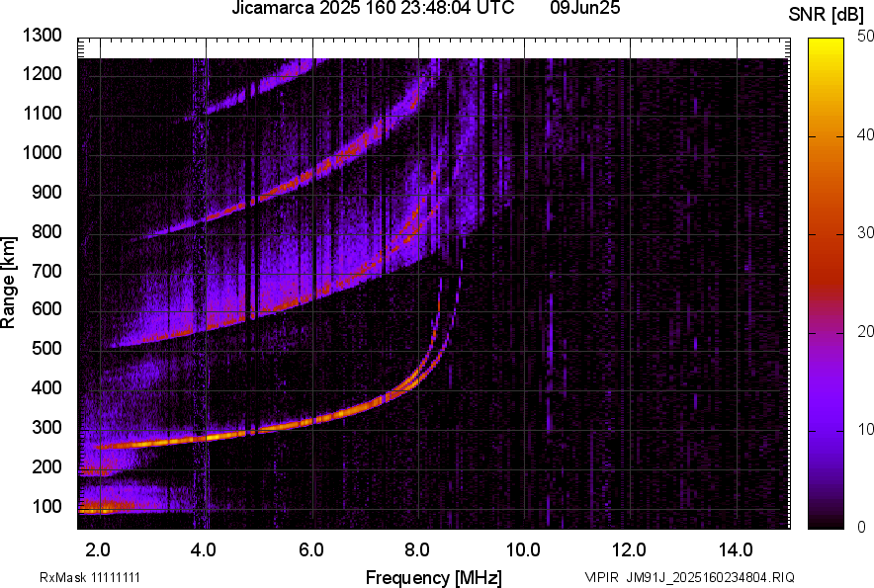This screenshot has width=874, height=588.
Task: Click the range tick label '400'
Action: pos(46,387)
